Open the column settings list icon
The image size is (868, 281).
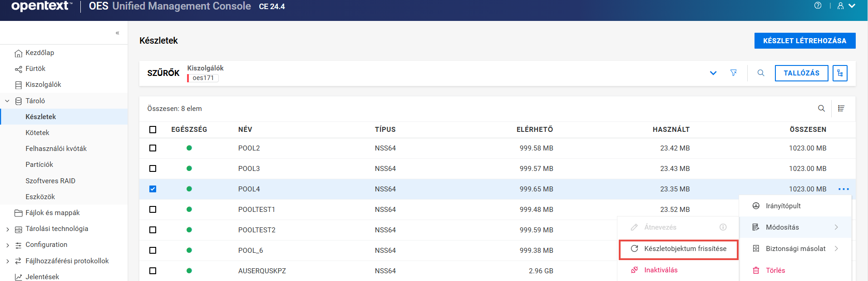click(x=841, y=108)
